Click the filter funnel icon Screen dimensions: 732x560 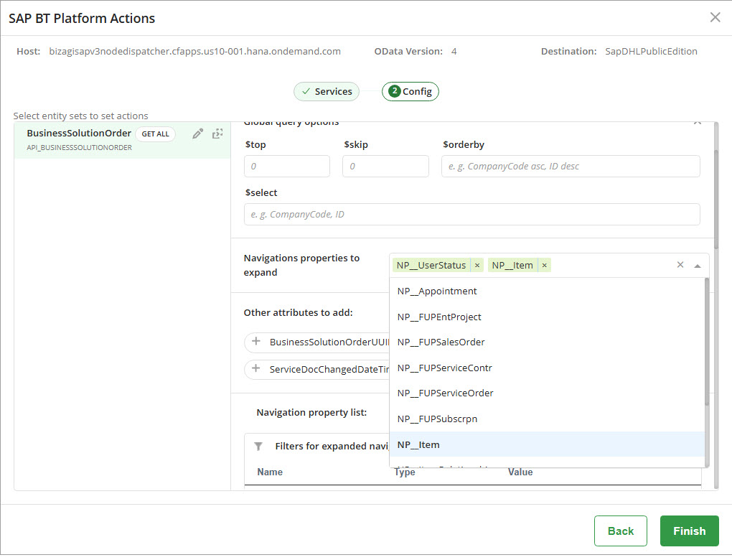258,446
